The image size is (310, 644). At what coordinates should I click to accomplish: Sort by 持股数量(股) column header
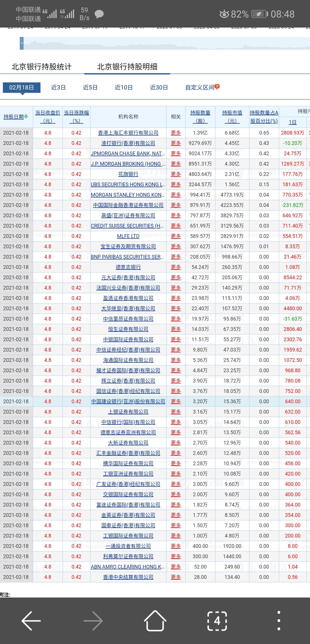[x=200, y=117]
